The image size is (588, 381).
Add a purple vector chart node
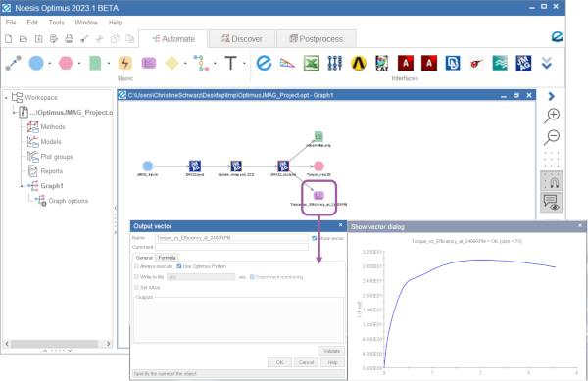tap(149, 63)
